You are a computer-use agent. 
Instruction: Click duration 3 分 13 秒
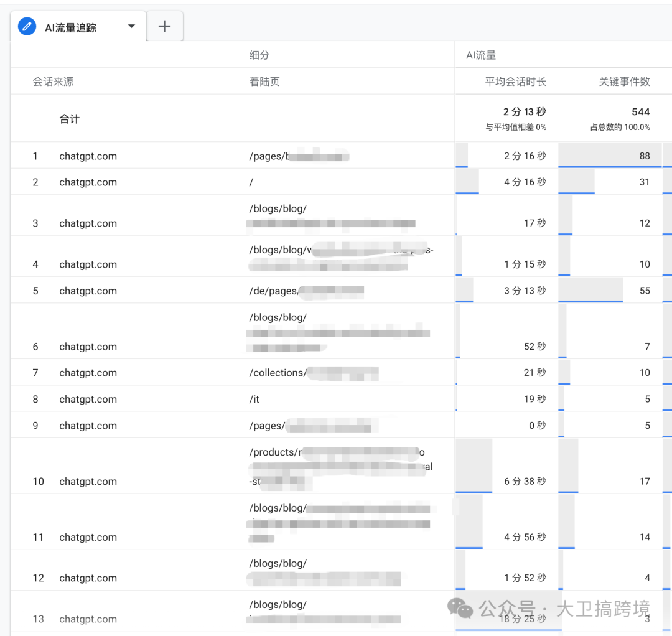click(x=525, y=291)
